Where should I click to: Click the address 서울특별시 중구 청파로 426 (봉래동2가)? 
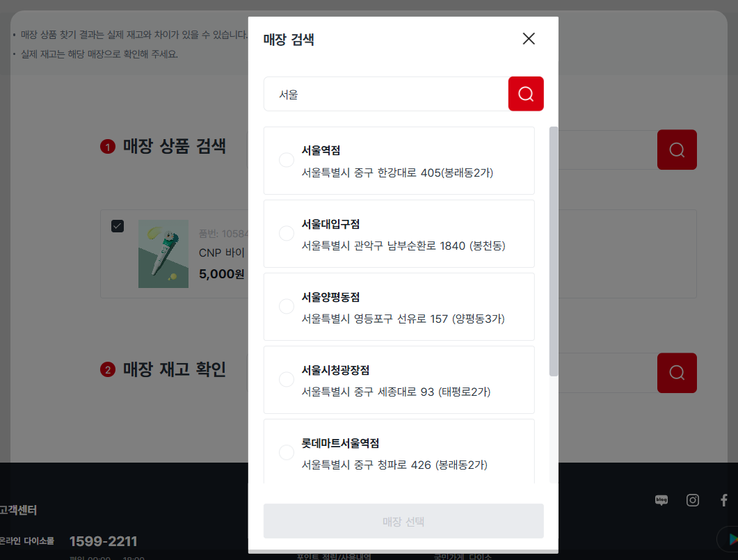tap(394, 465)
